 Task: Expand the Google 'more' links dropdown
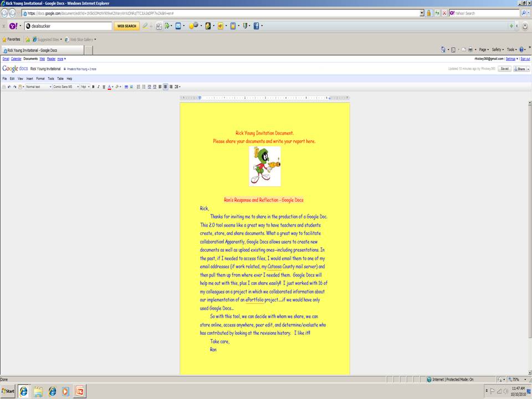62,59
